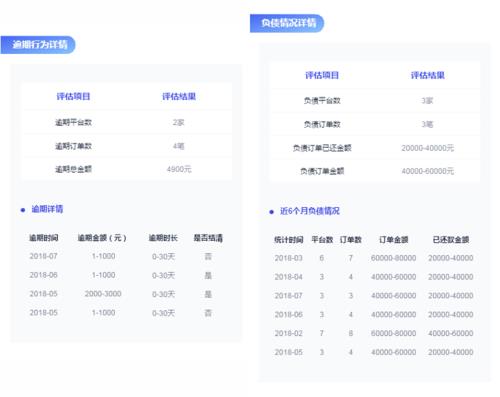Select the 负债订单已还金额 row label

coord(322,148)
